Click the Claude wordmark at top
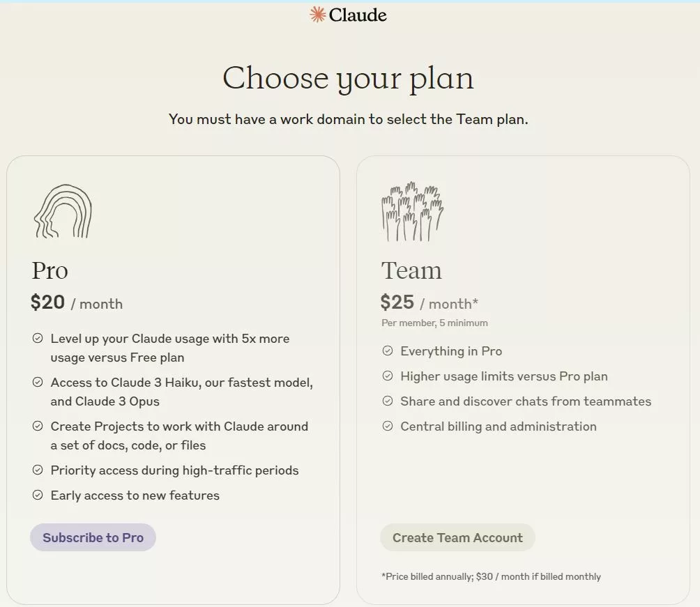This screenshot has height=607, width=700. pos(358,15)
